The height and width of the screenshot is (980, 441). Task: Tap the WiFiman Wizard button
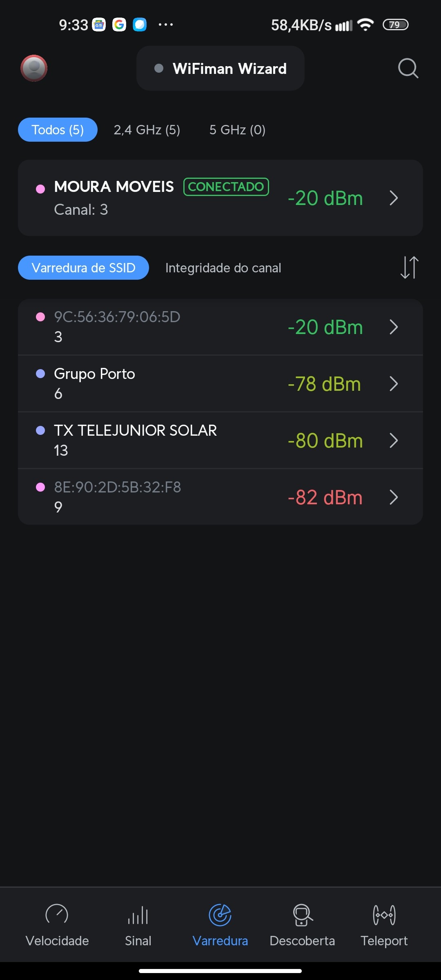pos(220,69)
